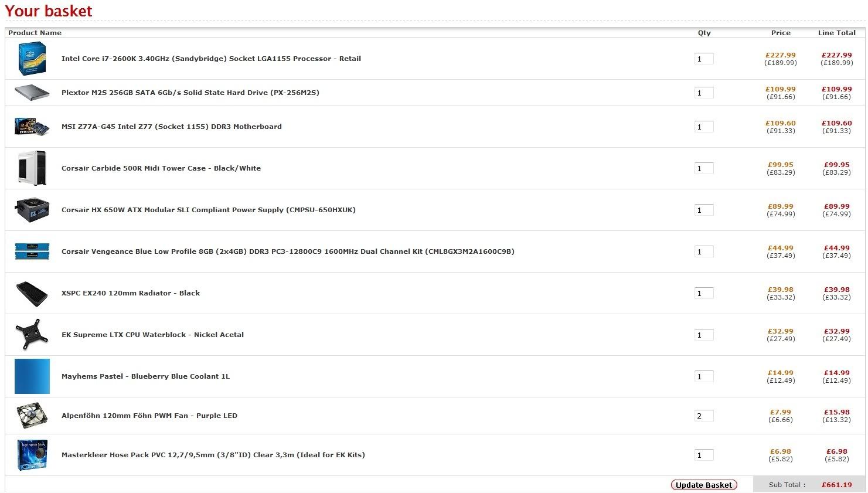This screenshot has width=868, height=493.
Task: Open the Intel Core i7-2600K product link
Action: pyautogui.click(x=211, y=59)
